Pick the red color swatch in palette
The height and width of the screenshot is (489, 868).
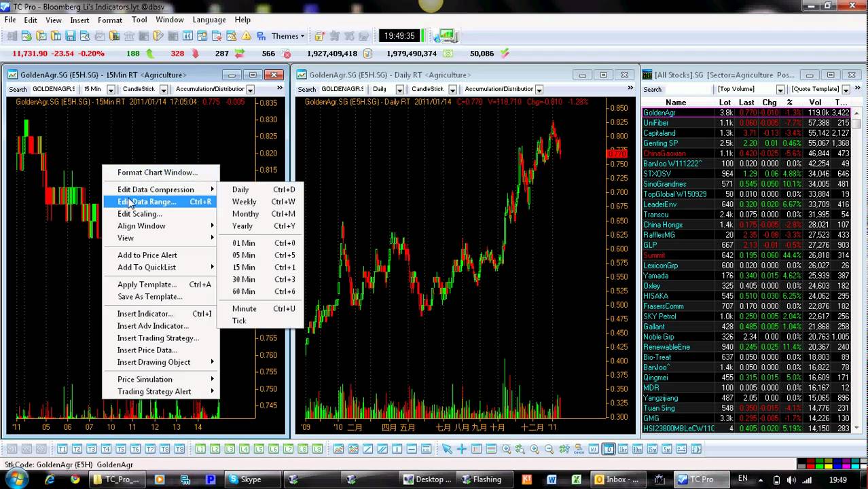(x=811, y=467)
